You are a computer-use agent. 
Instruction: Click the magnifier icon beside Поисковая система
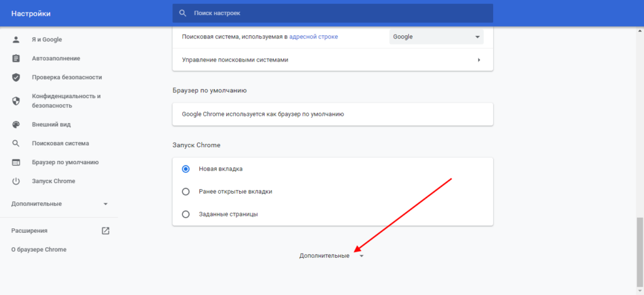[16, 143]
